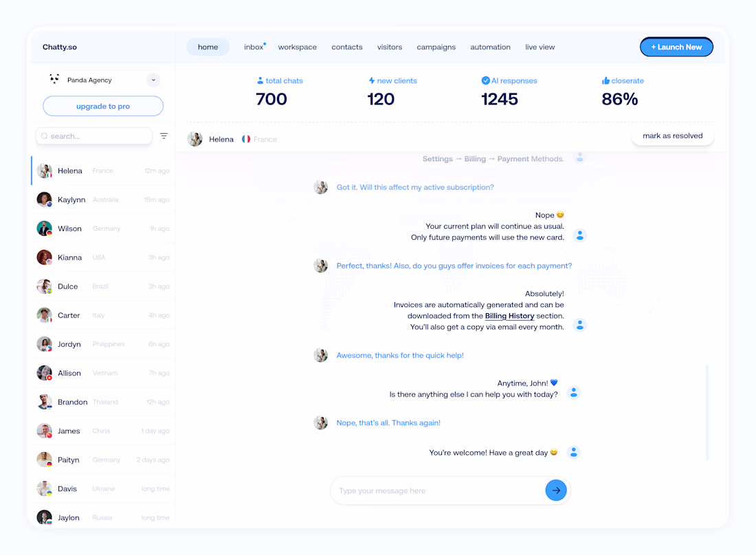Click the 120 new clients value
The width and height of the screenshot is (756, 555).
(381, 99)
